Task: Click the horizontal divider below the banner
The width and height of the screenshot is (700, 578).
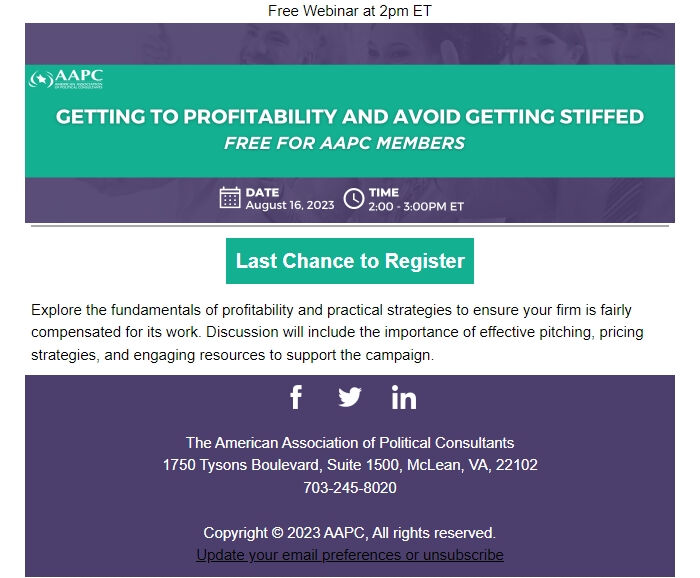Action: 350,226
